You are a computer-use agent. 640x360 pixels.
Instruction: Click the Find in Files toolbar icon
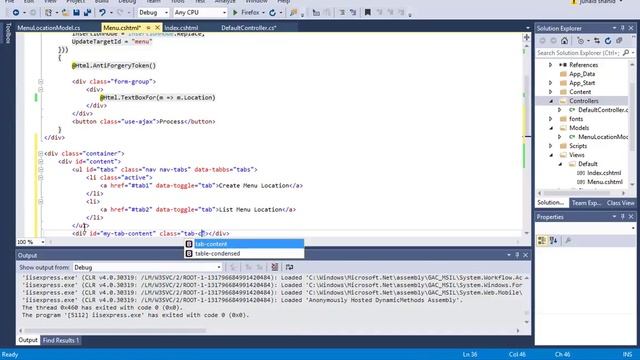point(293,13)
